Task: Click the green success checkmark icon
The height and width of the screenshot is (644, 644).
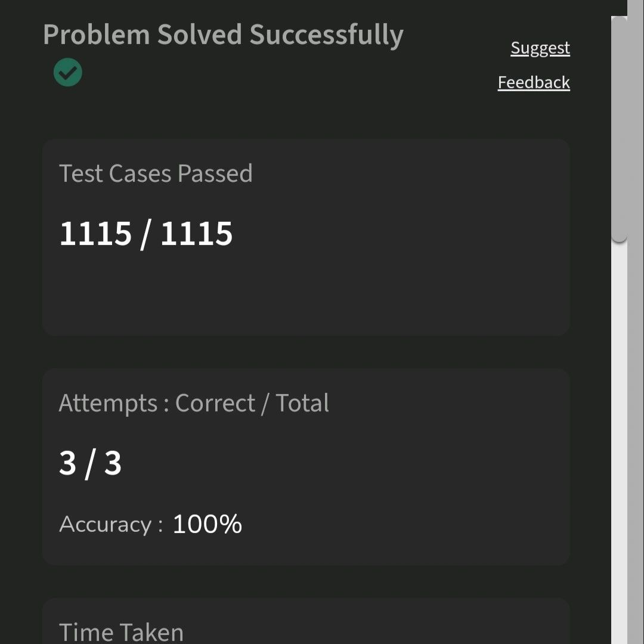Action: 68,72
